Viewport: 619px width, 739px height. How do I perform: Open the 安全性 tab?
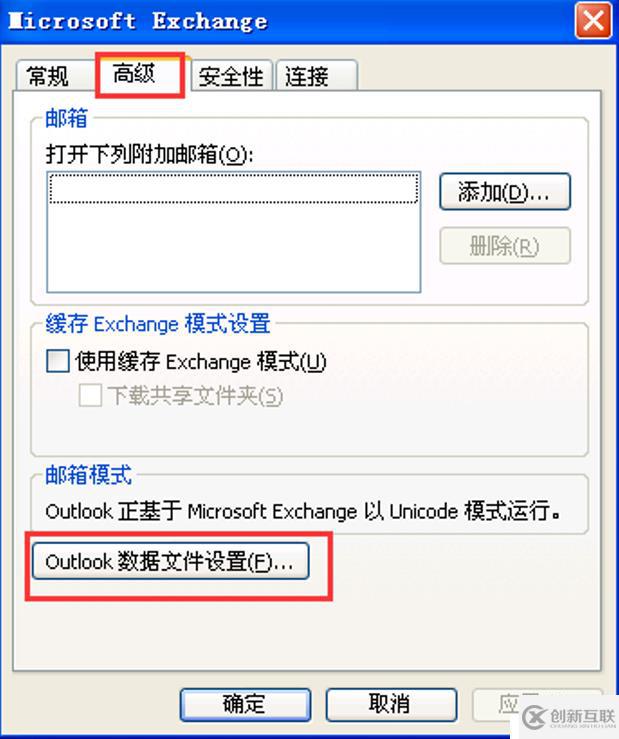(x=231, y=76)
